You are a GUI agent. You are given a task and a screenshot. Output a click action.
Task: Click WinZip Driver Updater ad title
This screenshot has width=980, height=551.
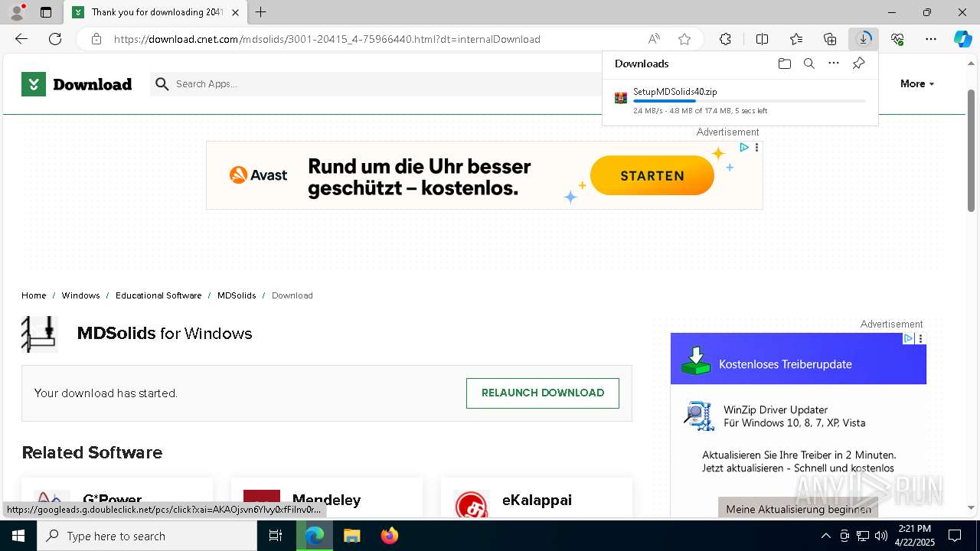(776, 409)
